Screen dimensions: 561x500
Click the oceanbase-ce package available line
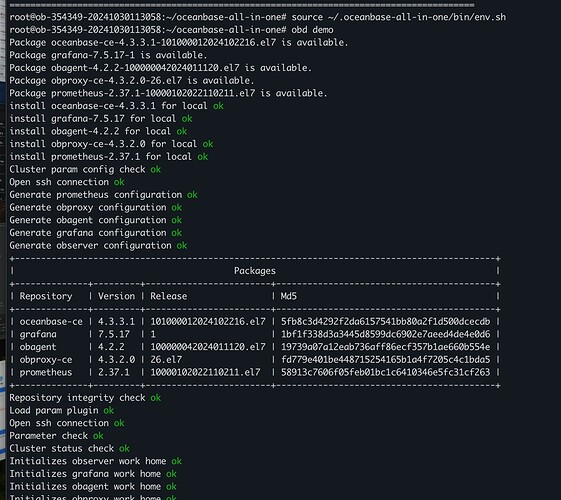[x=179, y=43]
